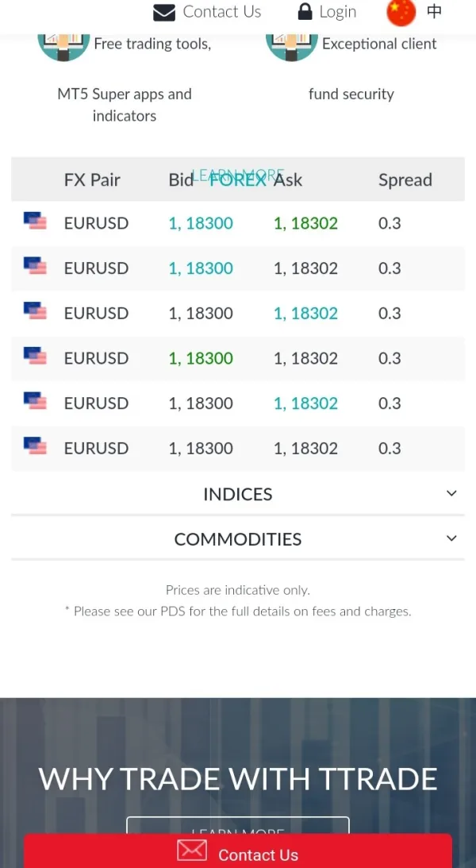Click the envelope icon in red Contact bar
Screen dimensions: 476x868
pos(191,851)
